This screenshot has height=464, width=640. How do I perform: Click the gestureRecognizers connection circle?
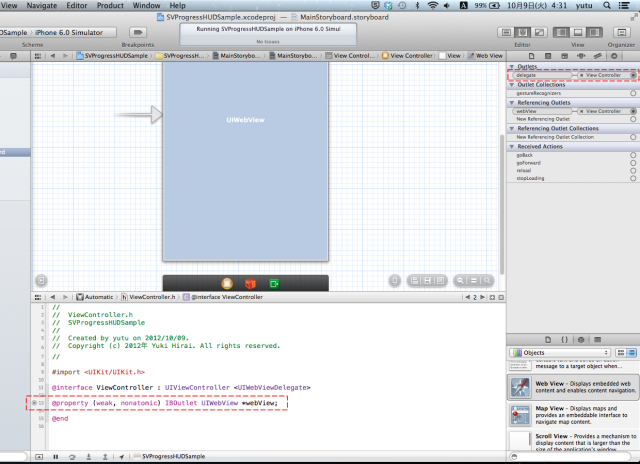[633, 93]
